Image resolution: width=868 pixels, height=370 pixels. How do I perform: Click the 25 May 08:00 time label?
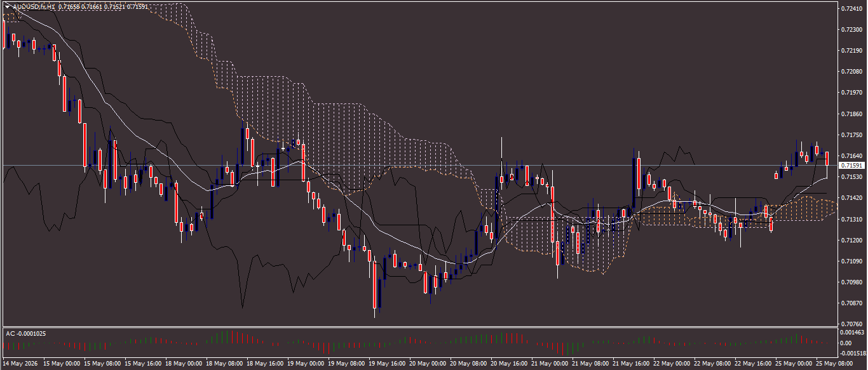pyautogui.click(x=834, y=364)
